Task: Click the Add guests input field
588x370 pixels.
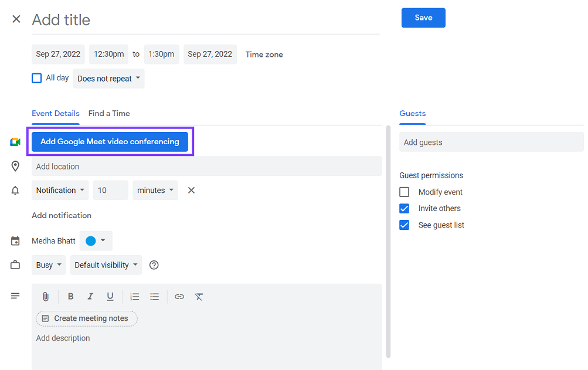Action: [x=491, y=142]
